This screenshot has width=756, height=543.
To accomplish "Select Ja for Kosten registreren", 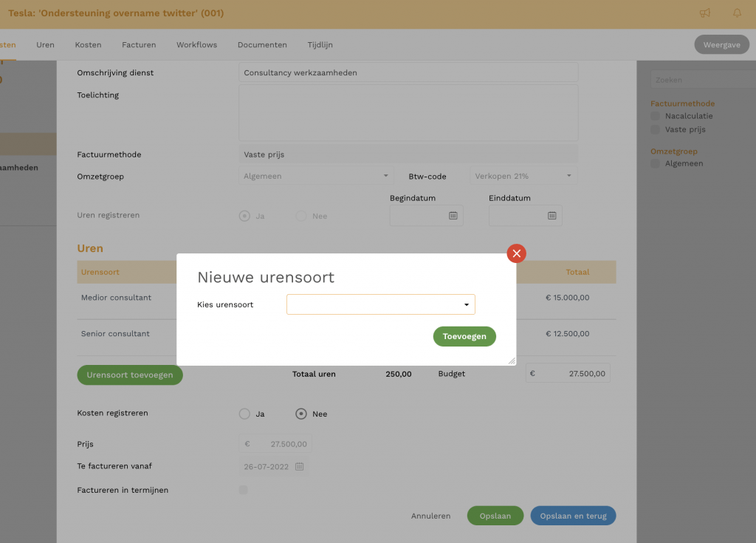I will (244, 414).
